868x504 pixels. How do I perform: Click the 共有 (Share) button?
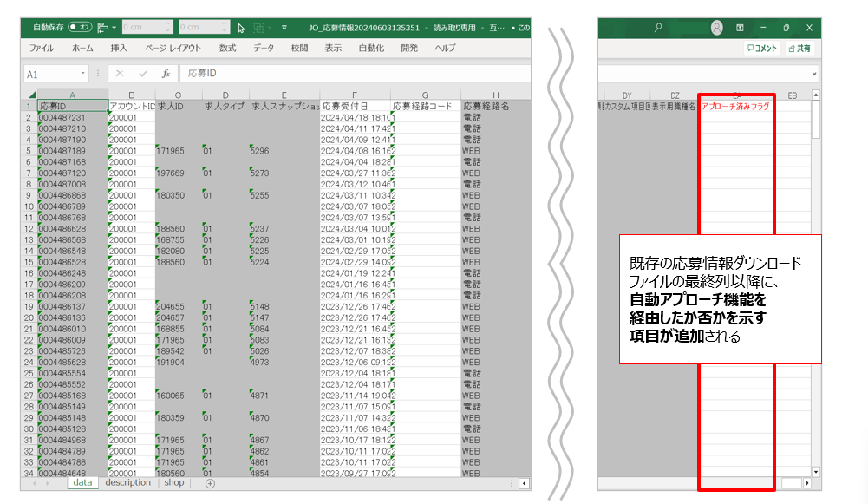point(800,46)
